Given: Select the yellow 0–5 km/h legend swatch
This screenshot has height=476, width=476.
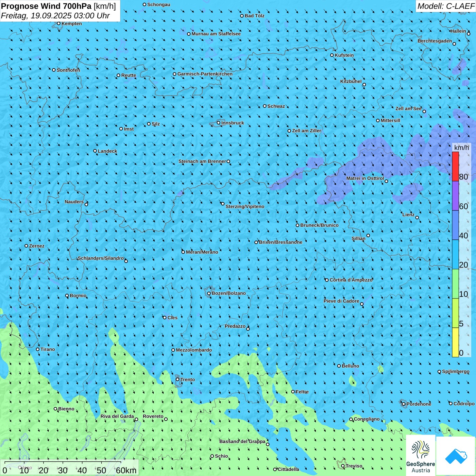Looking at the screenshot, I should [455, 342].
